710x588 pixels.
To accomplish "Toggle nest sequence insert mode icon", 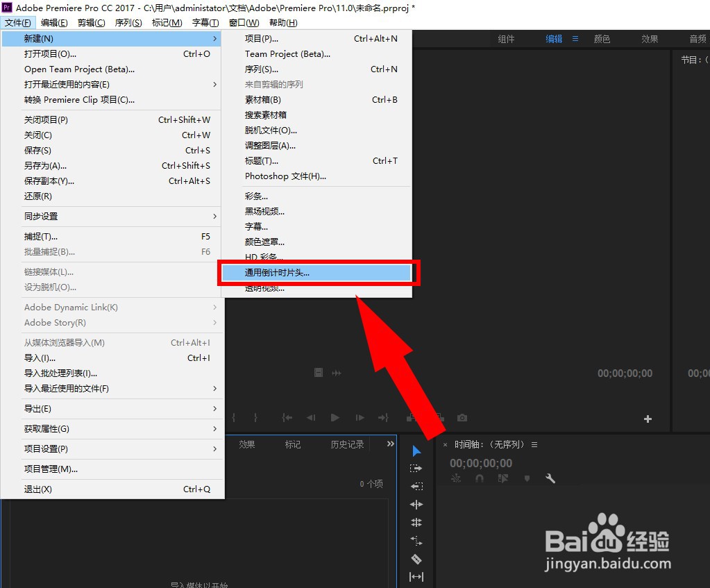I will click(456, 478).
